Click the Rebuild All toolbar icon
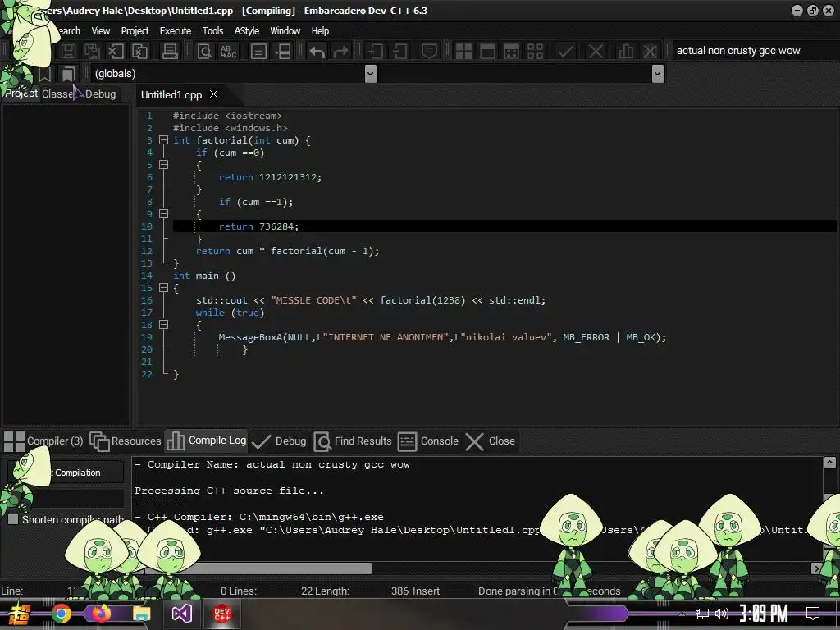Viewport: 840px width, 630px height. [535, 52]
